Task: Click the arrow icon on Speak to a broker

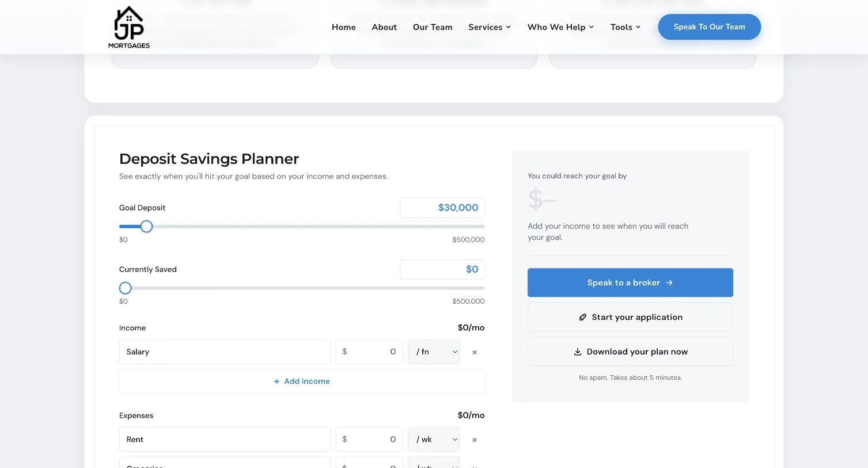Action: 669,282
